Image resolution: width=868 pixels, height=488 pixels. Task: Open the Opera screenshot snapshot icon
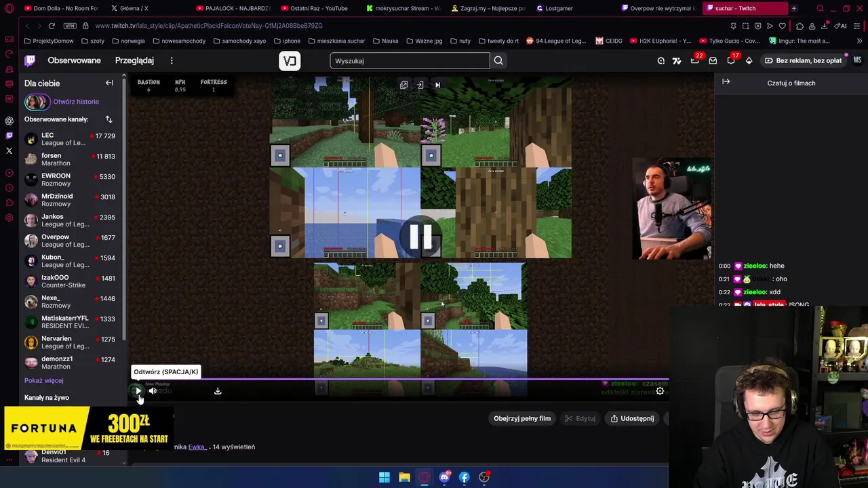745,26
